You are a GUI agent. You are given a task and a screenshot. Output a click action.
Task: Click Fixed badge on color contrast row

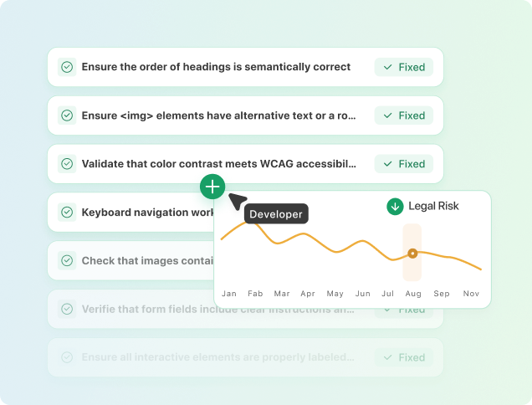coord(404,164)
